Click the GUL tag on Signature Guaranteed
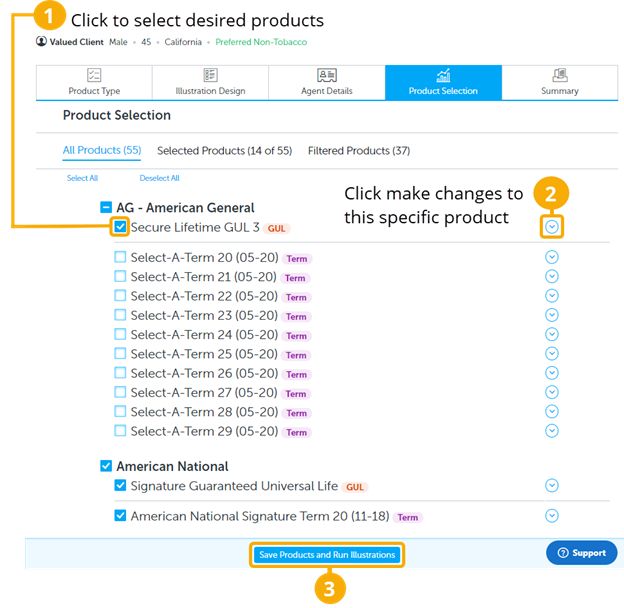Viewport: 624px width, 608px height. 355,487
